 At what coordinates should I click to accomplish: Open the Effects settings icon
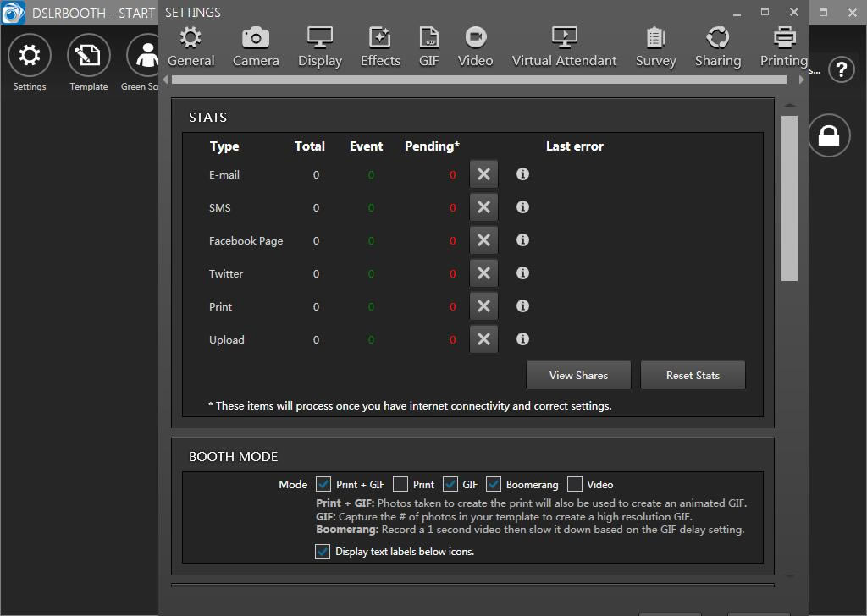click(x=379, y=44)
